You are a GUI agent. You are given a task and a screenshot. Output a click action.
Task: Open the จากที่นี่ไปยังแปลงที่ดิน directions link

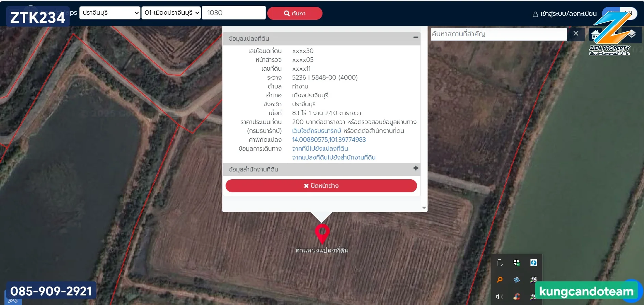click(x=320, y=149)
